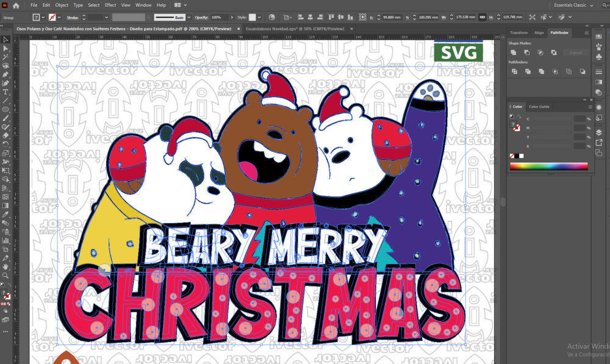The width and height of the screenshot is (610, 364).
Task: Select the Zoom magnifier tool
Action: 5,276
